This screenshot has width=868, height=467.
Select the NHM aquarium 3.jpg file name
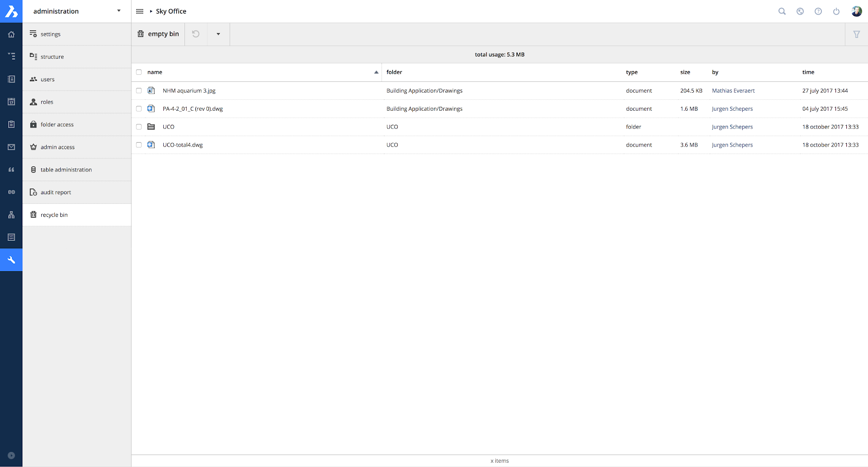pos(189,91)
